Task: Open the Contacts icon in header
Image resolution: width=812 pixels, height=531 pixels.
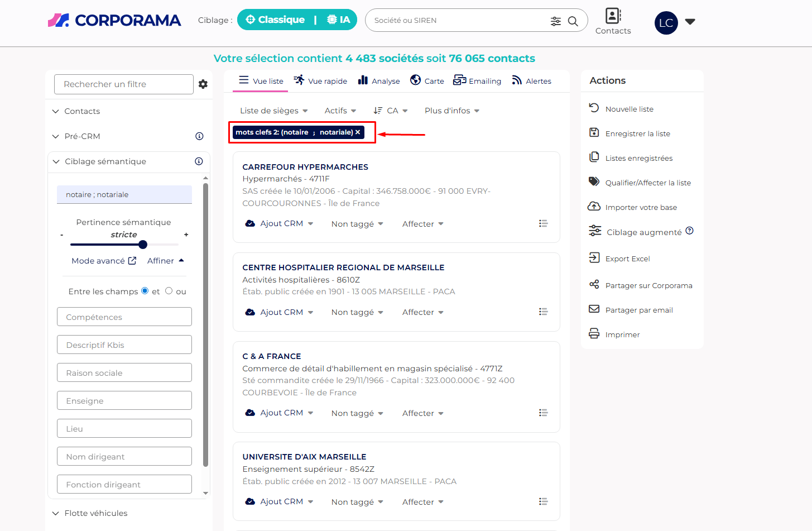Action: point(613,16)
